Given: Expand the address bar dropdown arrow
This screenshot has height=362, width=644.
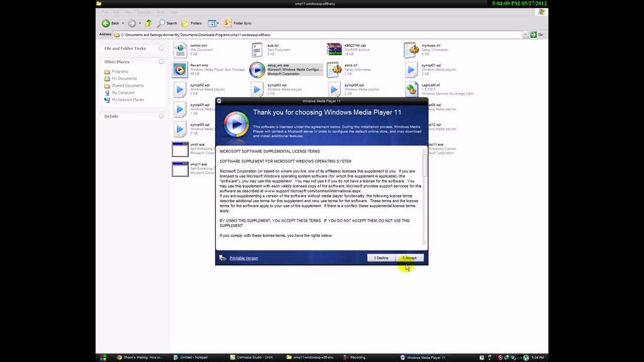Looking at the screenshot, I should pyautogui.click(x=525, y=35).
